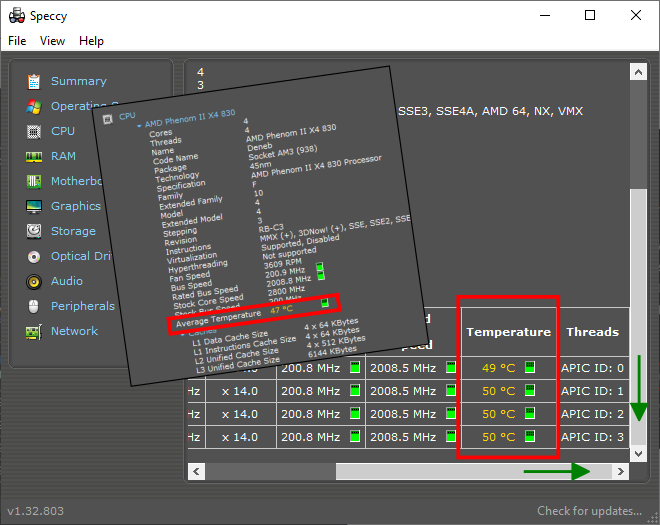Select the Audio speaker icon
Image resolution: width=660 pixels, height=525 pixels.
pyautogui.click(x=34, y=281)
